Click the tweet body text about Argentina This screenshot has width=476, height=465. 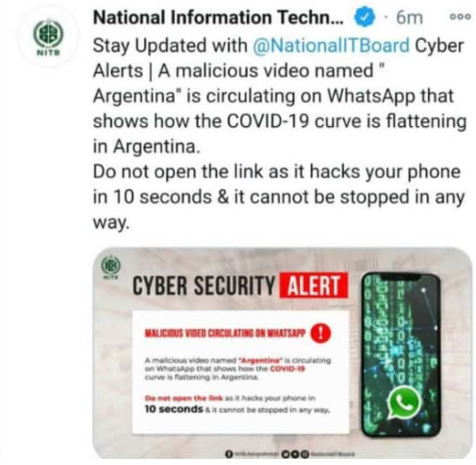(279, 133)
